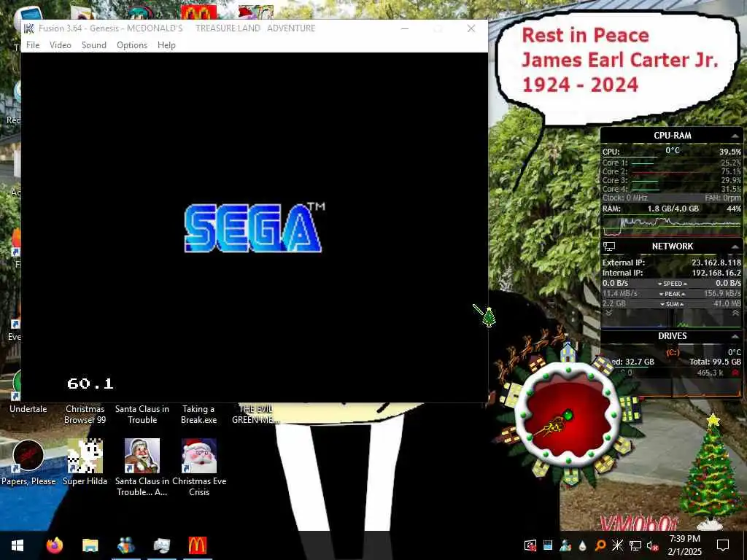Viewport: 747px width, 560px height.
Task: Click the white snowflake tray icon
Action: (617, 545)
